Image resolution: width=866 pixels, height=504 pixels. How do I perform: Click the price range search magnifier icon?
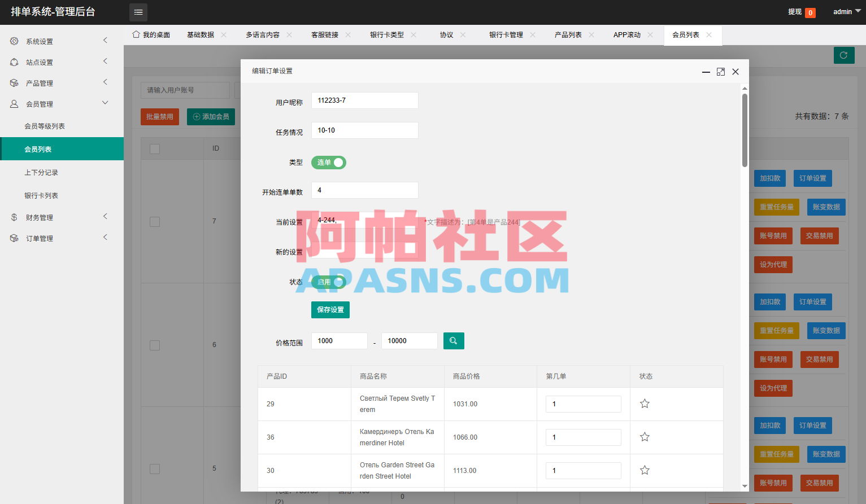(x=454, y=341)
